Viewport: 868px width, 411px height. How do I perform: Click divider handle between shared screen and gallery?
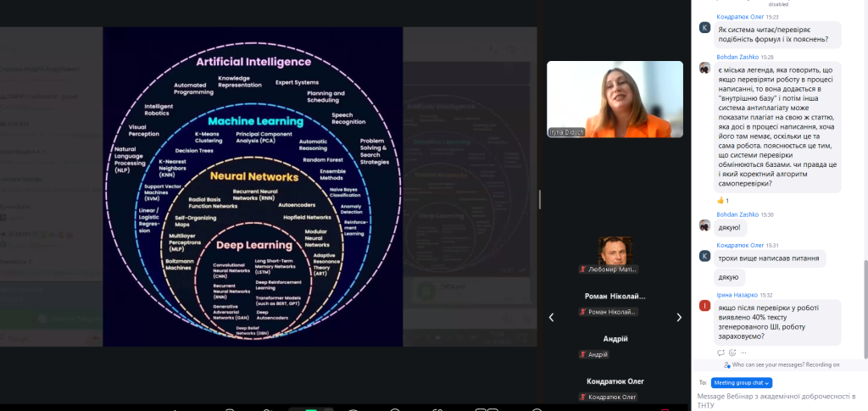click(540, 199)
